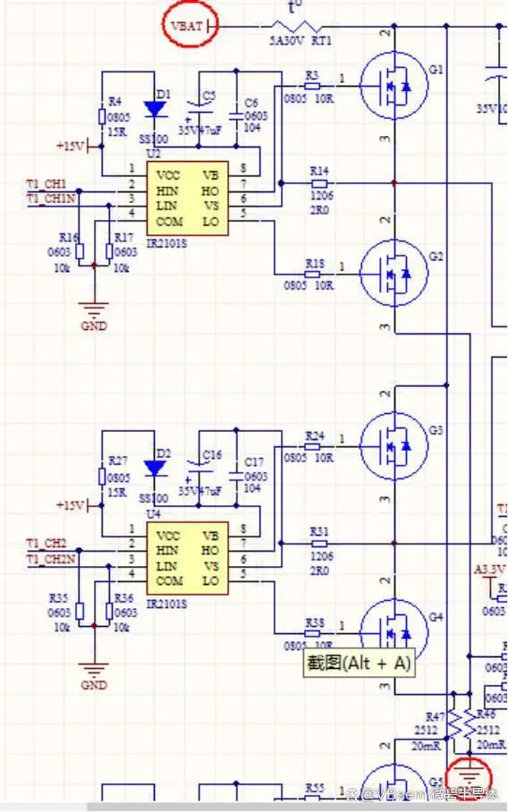
Task: Click the D1 SS100 diode symbol
Action: coord(155,109)
